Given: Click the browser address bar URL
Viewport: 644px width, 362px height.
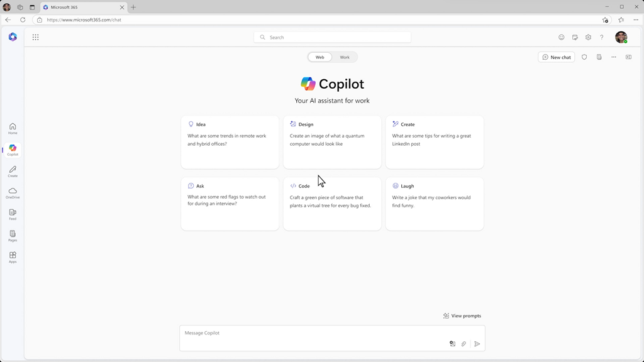Looking at the screenshot, I should [x=84, y=19].
